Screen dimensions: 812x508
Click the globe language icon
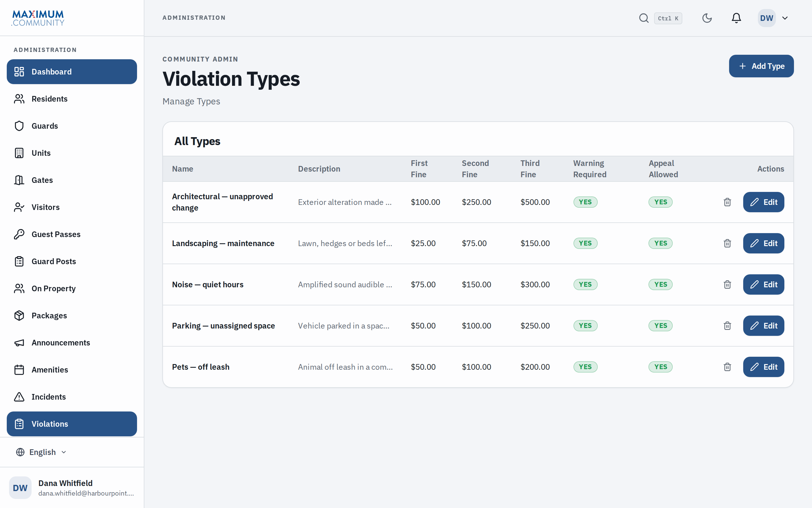[20, 452]
